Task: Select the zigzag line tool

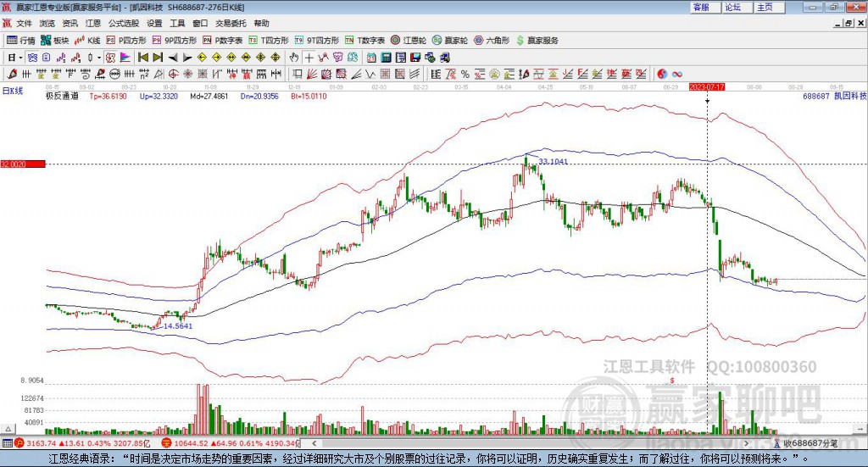Action: pos(323,58)
